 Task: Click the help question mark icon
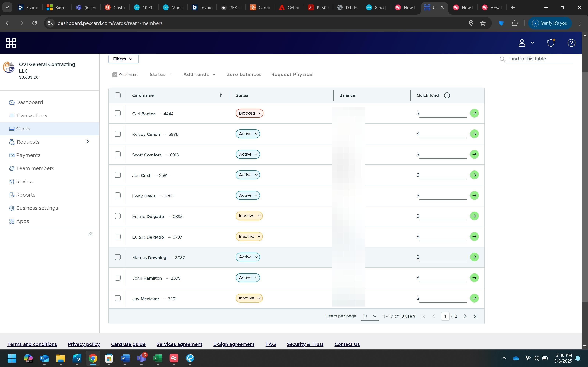tap(571, 43)
